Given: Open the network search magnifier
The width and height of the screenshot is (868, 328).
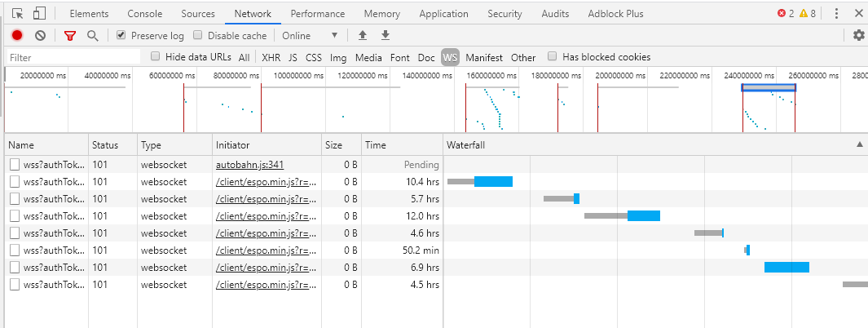Looking at the screenshot, I should pos(92,36).
